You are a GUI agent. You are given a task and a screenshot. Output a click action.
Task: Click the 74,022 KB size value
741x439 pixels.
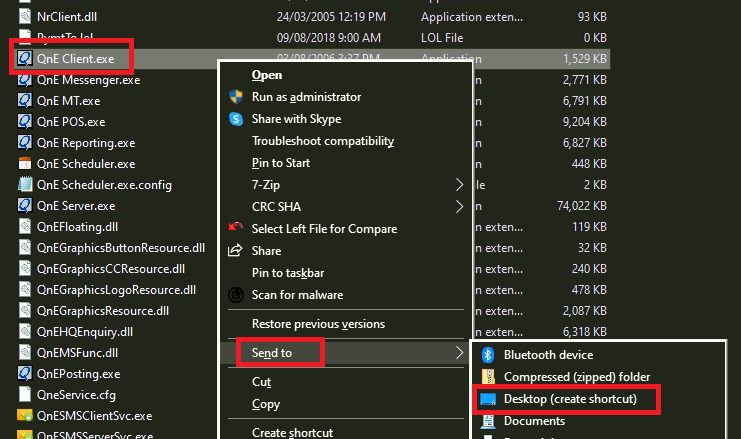pyautogui.click(x=582, y=206)
